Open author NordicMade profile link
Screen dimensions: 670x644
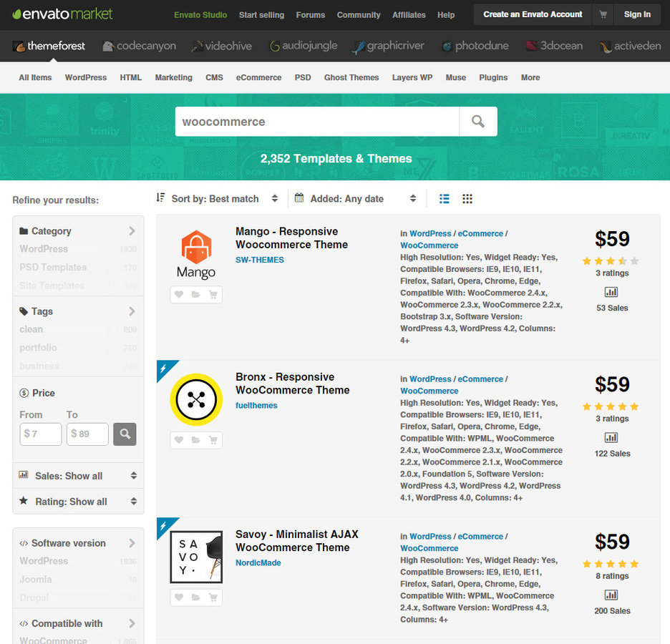coord(258,563)
